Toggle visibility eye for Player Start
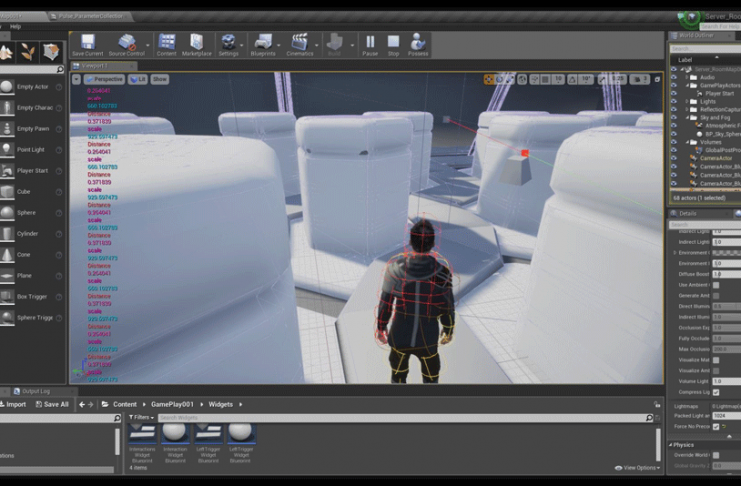This screenshot has height=486, width=741. tap(674, 94)
